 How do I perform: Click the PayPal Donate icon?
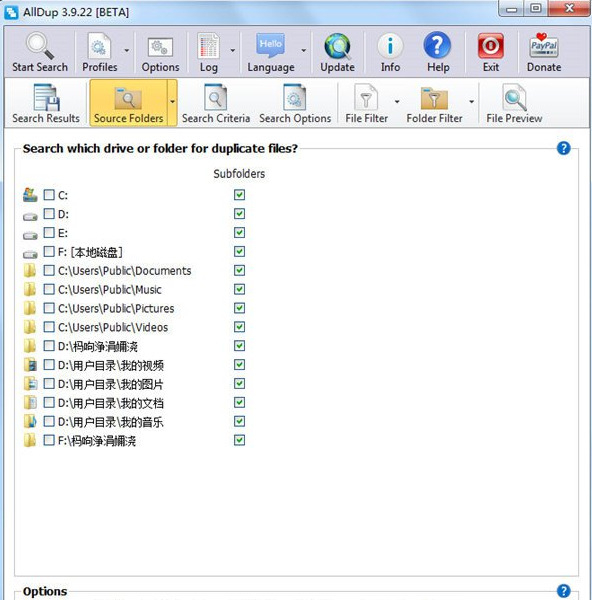pos(544,46)
